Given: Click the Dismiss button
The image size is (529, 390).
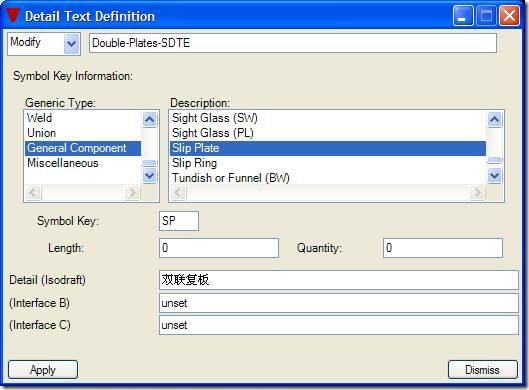Looking at the screenshot, I should point(483,369).
